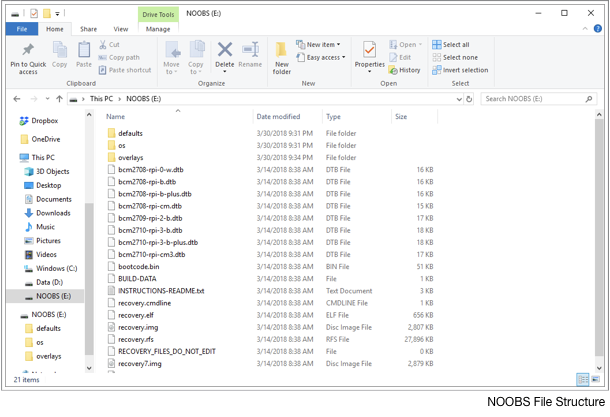
Task: Click quick access New folder icon
Action: pyautogui.click(x=47, y=14)
